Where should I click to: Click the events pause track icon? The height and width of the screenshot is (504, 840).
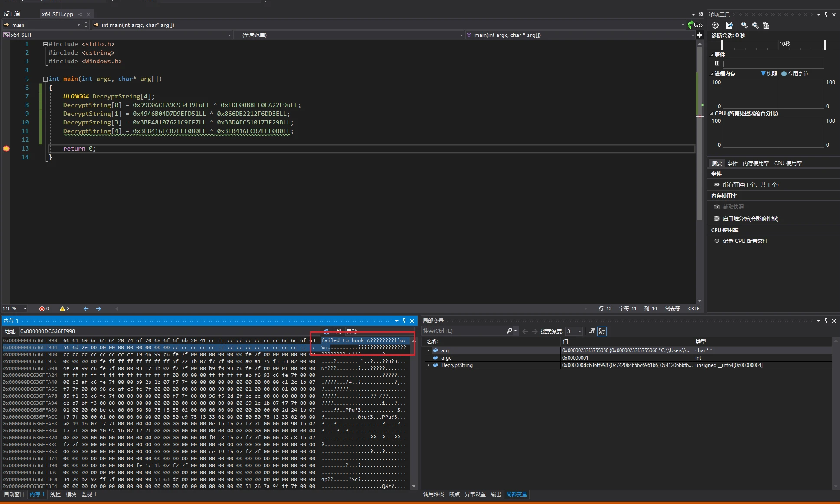coord(717,63)
